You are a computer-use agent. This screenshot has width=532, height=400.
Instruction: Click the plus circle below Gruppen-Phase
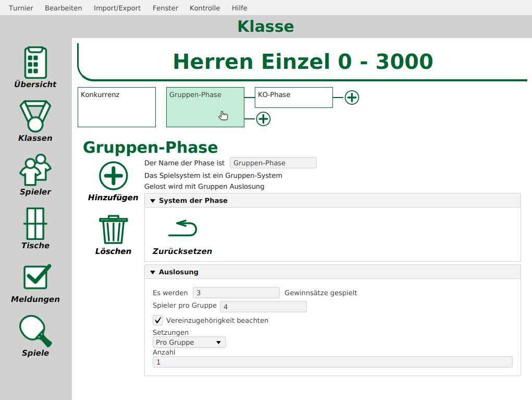pyautogui.click(x=263, y=119)
